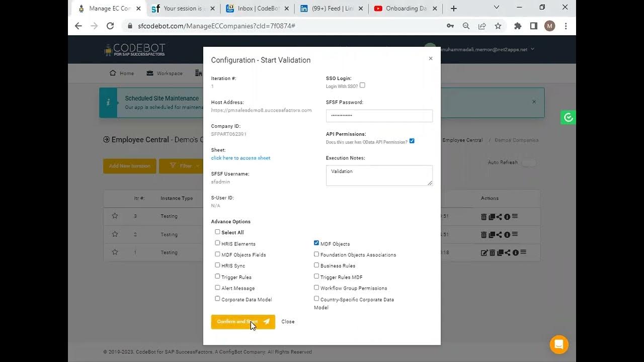Viewport: 644px width, 362px height.
Task: Enable HRIS Sync checkbox
Action: (x=217, y=265)
